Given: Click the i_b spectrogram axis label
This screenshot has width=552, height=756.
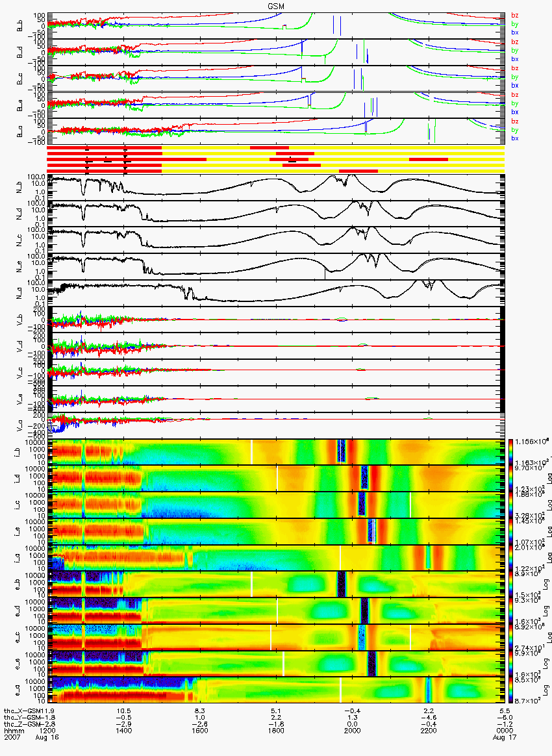Looking at the screenshot, I should tap(17, 452).
